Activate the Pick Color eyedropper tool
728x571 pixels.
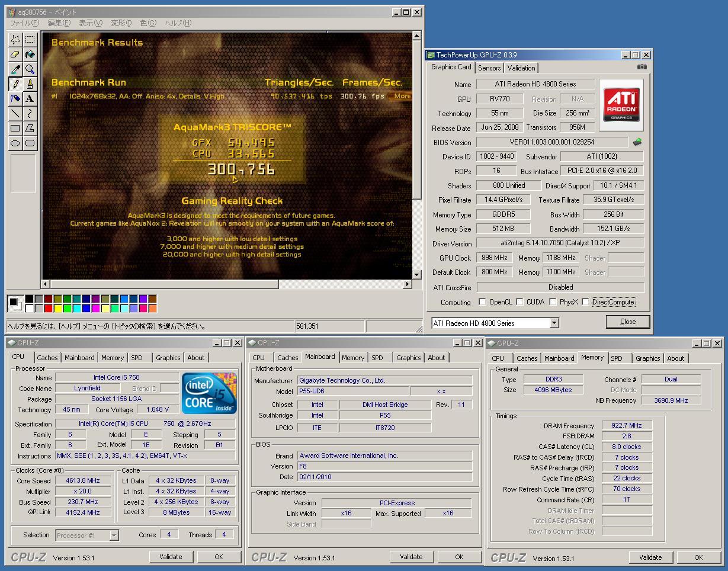coord(15,69)
